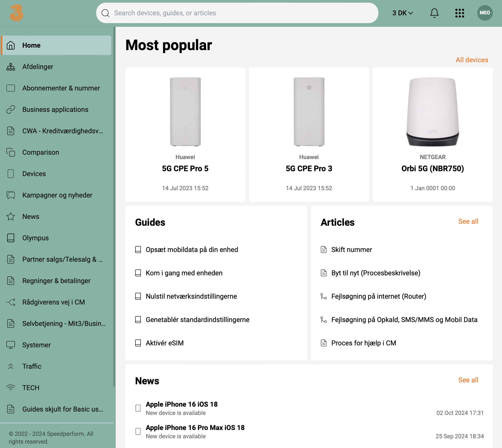This screenshot has width=502, height=448.
Task: Click the notification bell icon
Action: click(434, 13)
